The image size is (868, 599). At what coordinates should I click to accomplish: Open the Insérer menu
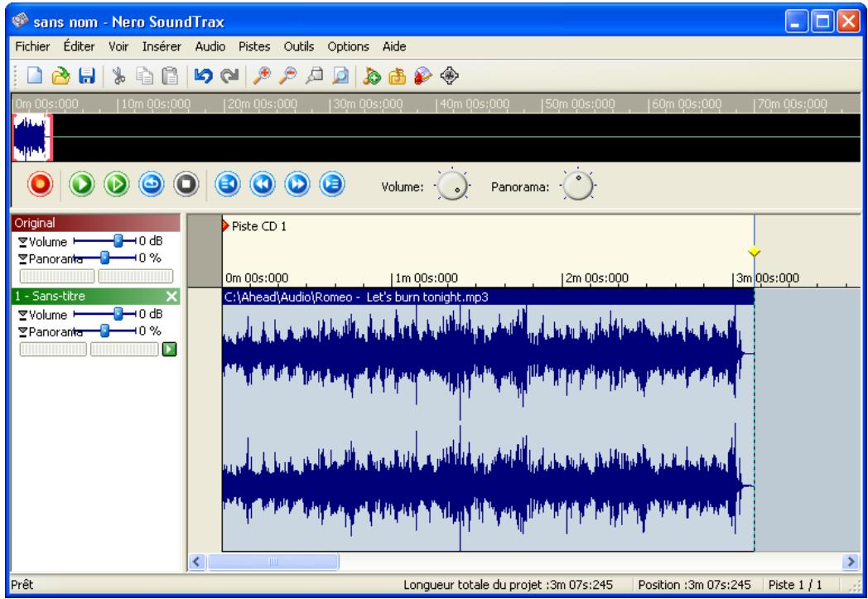pos(162,46)
